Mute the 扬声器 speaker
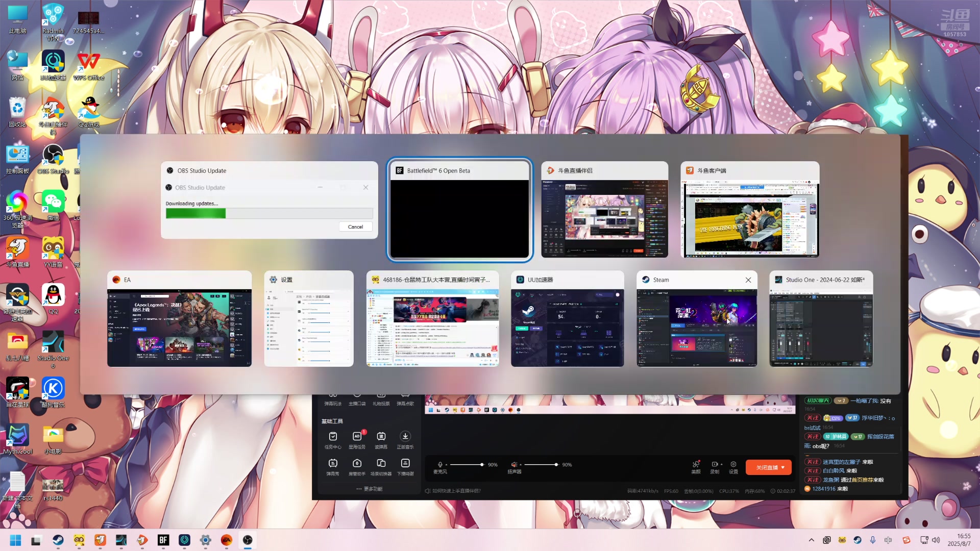This screenshot has height=551, width=980. 514,465
